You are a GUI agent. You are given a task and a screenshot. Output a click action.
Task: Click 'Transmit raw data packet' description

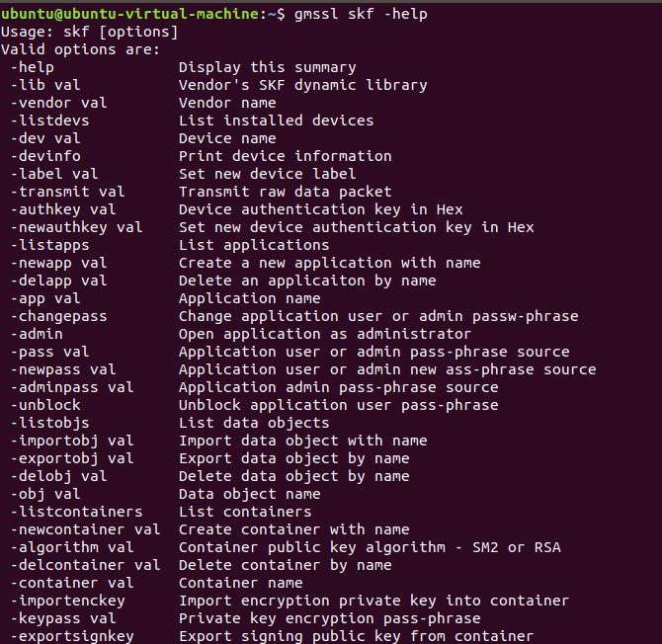285,192
